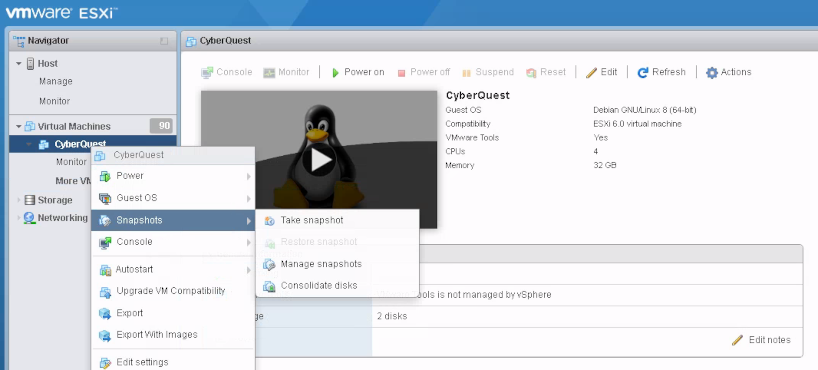
Task: Collapse the Host tree node
Action: [19, 64]
